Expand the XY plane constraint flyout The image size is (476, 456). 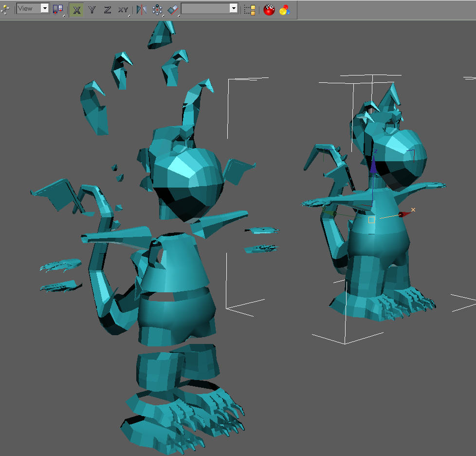click(123, 10)
